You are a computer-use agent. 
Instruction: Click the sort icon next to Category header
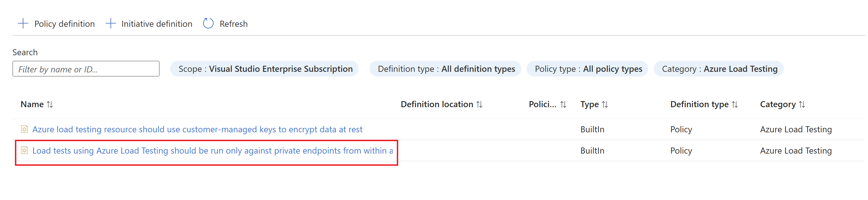coord(802,104)
